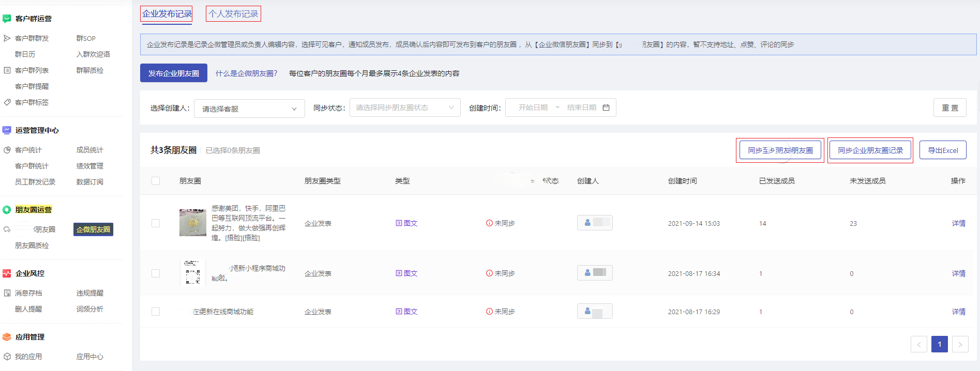Open 群日历 menu item
Viewport: 980px width, 371px height.
(x=25, y=54)
